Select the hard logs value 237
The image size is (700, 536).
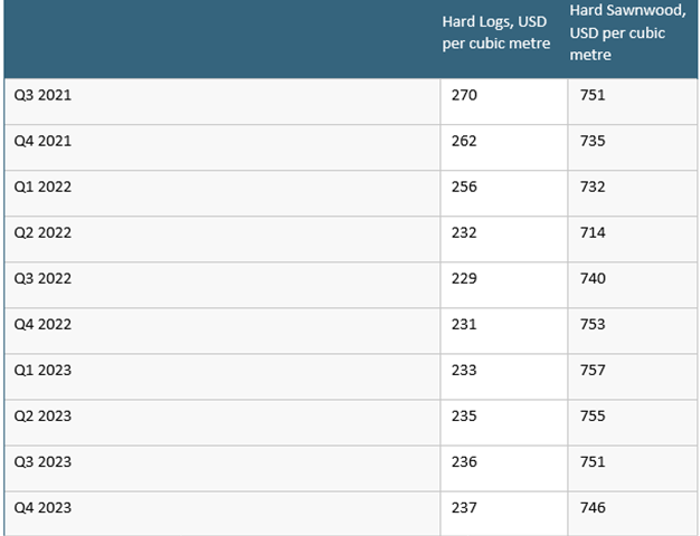(464, 507)
